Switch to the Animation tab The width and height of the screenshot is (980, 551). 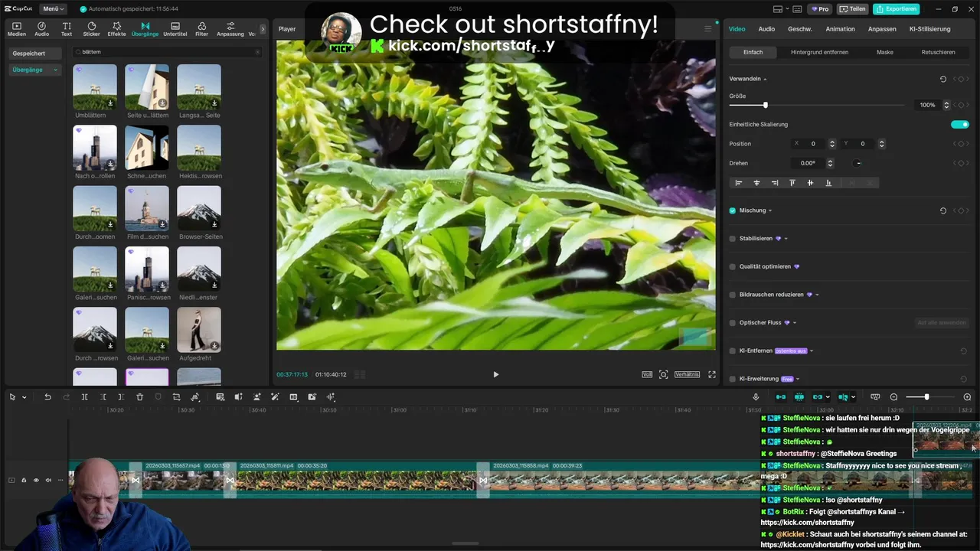click(x=840, y=29)
